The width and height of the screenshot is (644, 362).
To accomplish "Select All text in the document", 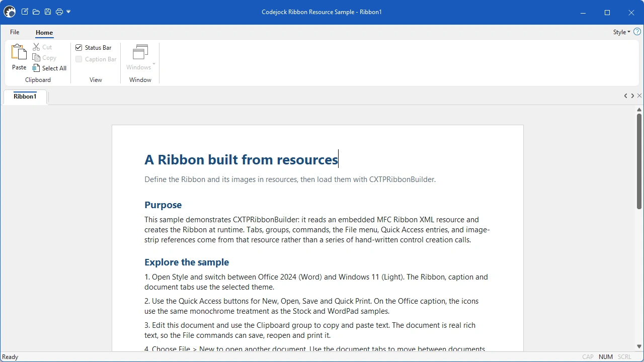I will [x=49, y=68].
